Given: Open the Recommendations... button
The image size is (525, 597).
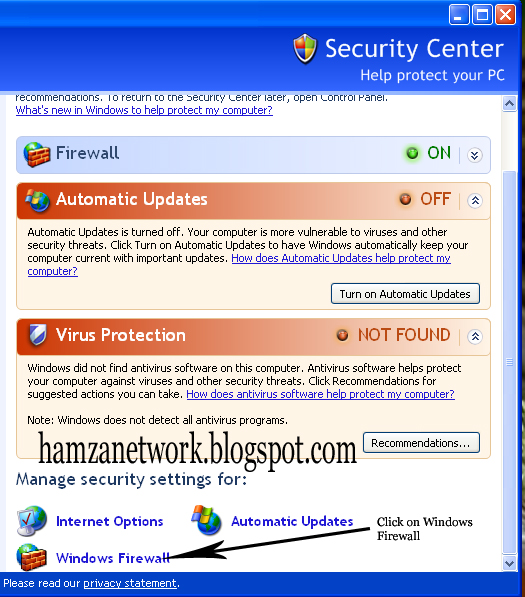Looking at the screenshot, I should tap(421, 442).
